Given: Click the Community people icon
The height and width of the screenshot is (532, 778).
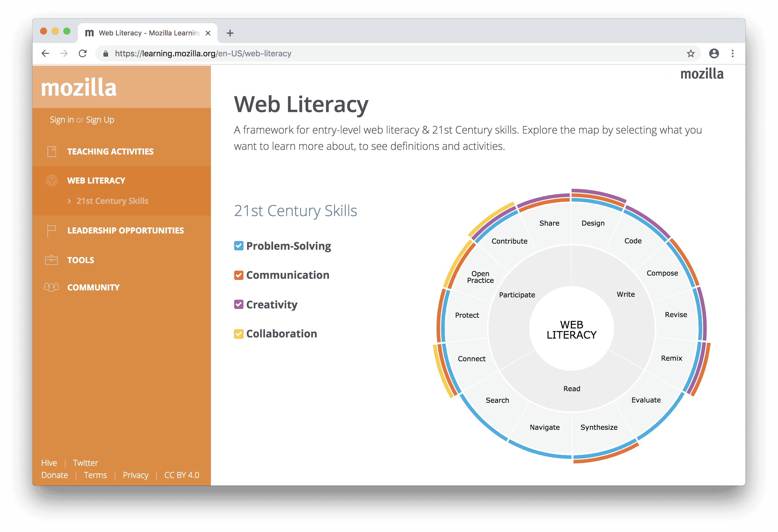Looking at the screenshot, I should [51, 287].
